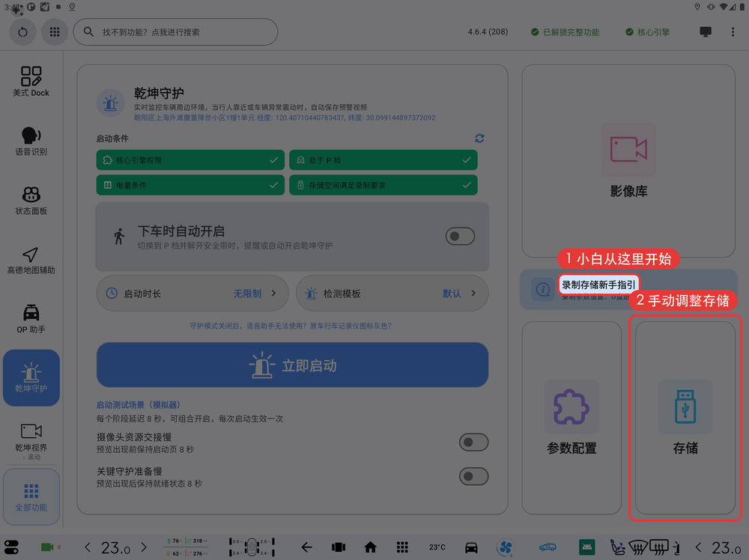The image size is (749, 560).
Task: Click the blue car outline icon
Action: point(548,547)
